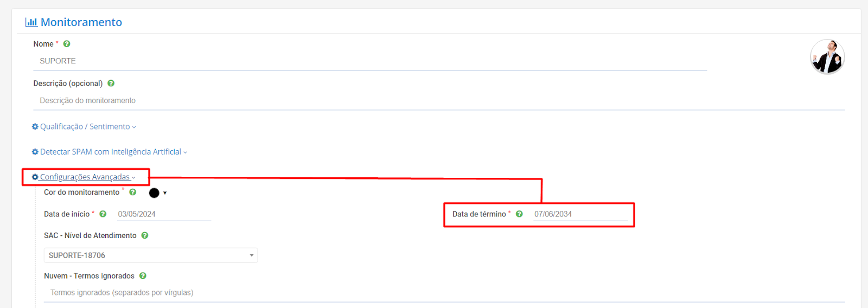The width and height of the screenshot is (868, 308).
Task: Open help icon for Data de início
Action: (x=103, y=214)
